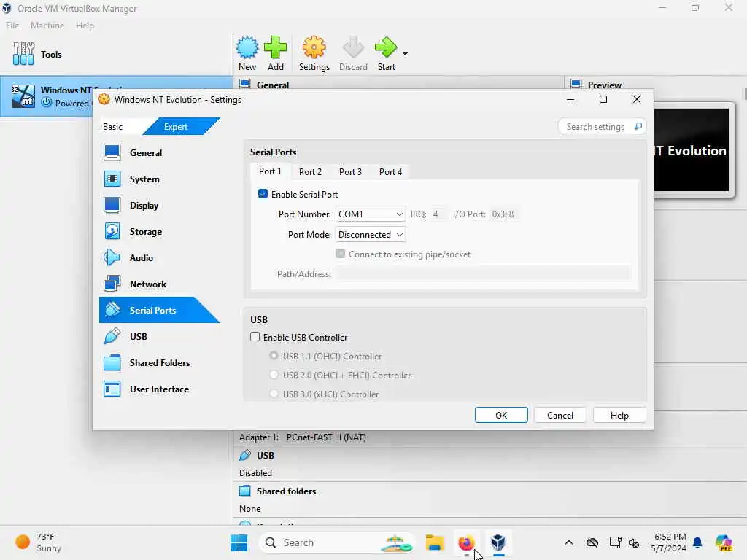Screen dimensions: 747x560
Task: Open the USB settings category icon
Action: pyautogui.click(x=112, y=336)
